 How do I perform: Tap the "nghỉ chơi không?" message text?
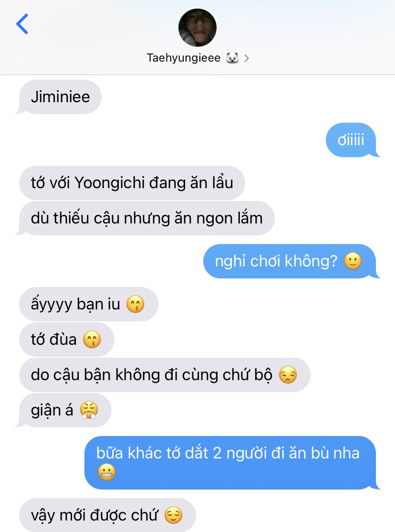pyautogui.click(x=276, y=261)
